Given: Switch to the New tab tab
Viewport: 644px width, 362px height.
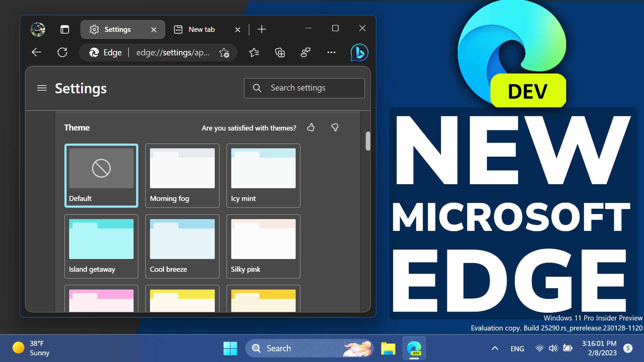Looking at the screenshot, I should pyautogui.click(x=201, y=29).
